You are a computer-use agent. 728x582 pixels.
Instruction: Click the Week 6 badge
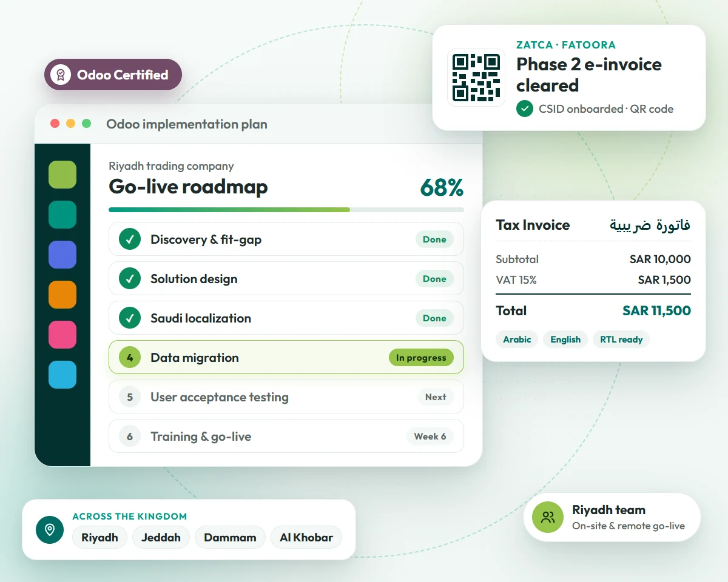click(x=430, y=436)
